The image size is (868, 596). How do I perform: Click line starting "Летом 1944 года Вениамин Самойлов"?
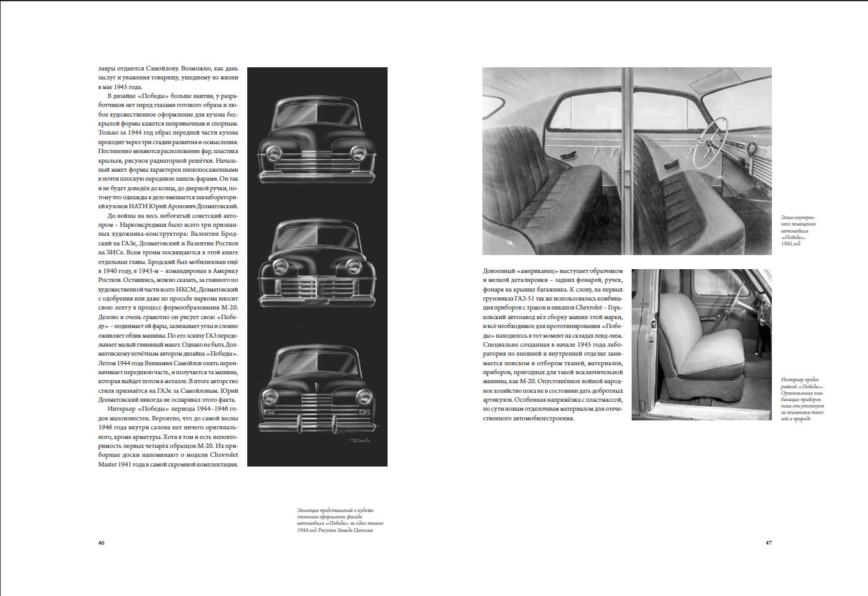point(168,363)
